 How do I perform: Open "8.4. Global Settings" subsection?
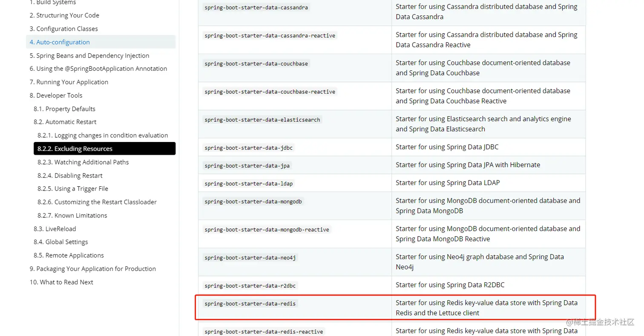click(61, 242)
